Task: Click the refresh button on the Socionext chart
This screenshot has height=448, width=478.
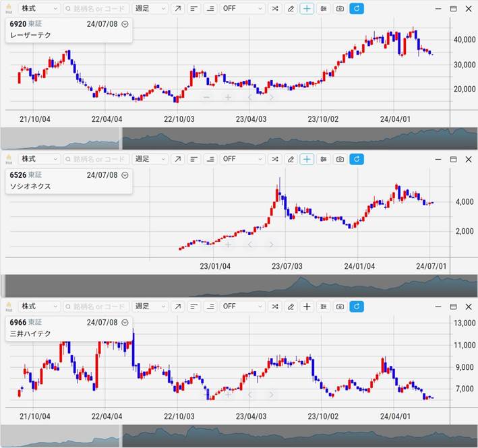Action: (x=357, y=159)
